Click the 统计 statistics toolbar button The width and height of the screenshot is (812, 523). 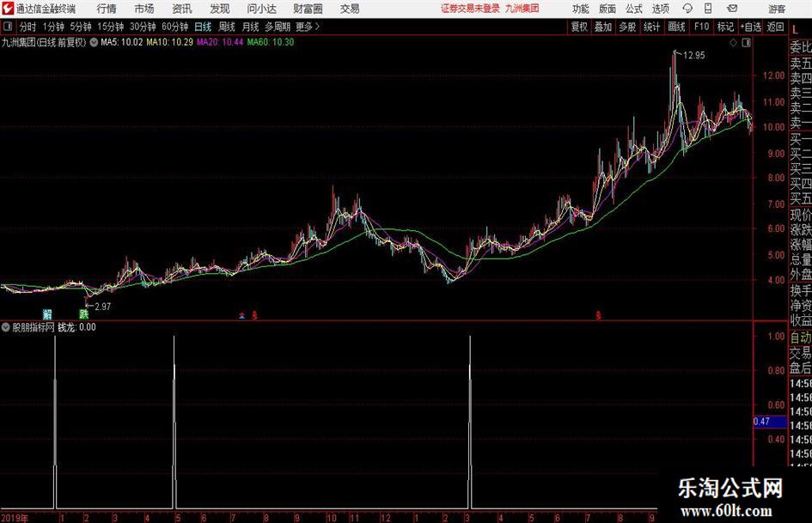click(651, 27)
